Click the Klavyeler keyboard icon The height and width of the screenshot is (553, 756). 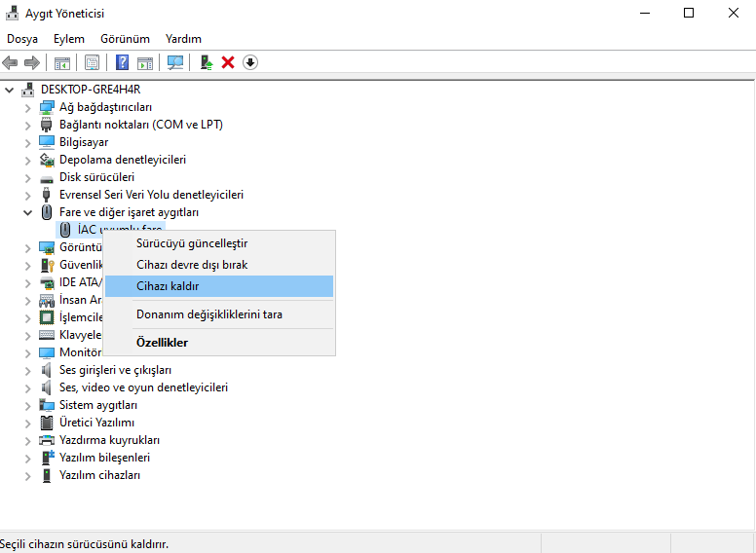pos(47,335)
